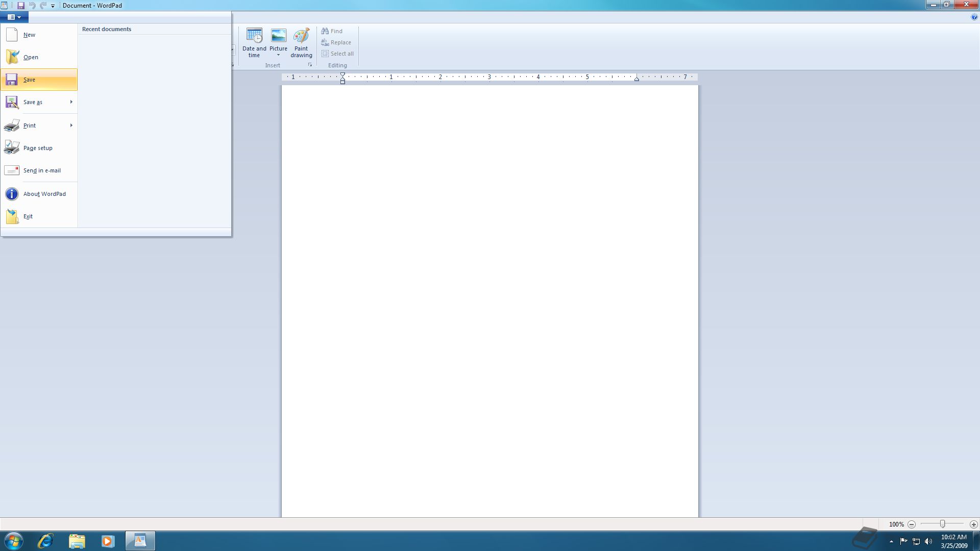Image resolution: width=980 pixels, height=551 pixels.
Task: Choose New from the file menu
Action: pyautogui.click(x=39, y=35)
